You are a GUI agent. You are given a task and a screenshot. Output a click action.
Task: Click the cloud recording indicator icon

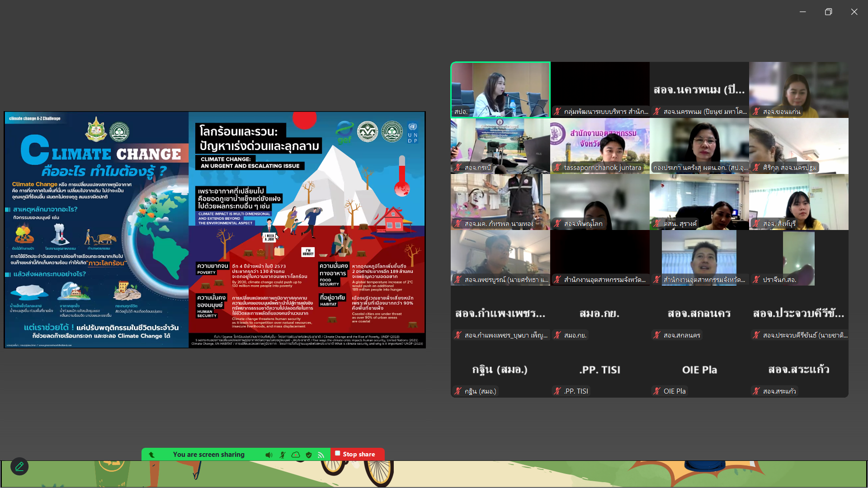pyautogui.click(x=296, y=455)
